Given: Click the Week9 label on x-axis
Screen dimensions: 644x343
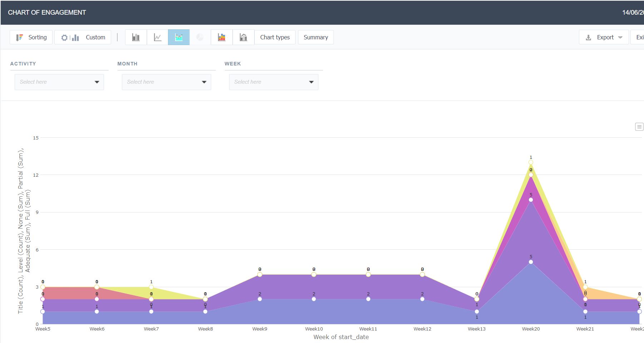Looking at the screenshot, I should coord(259,329).
